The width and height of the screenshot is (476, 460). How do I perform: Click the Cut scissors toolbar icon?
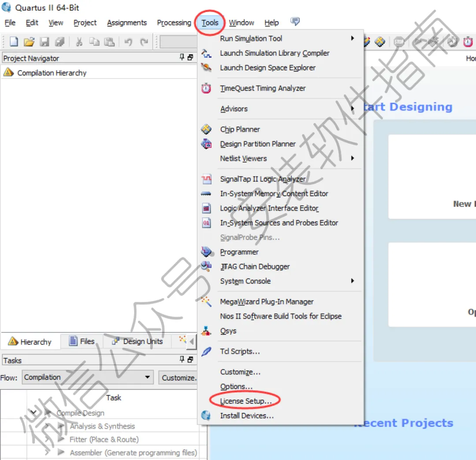(79, 41)
